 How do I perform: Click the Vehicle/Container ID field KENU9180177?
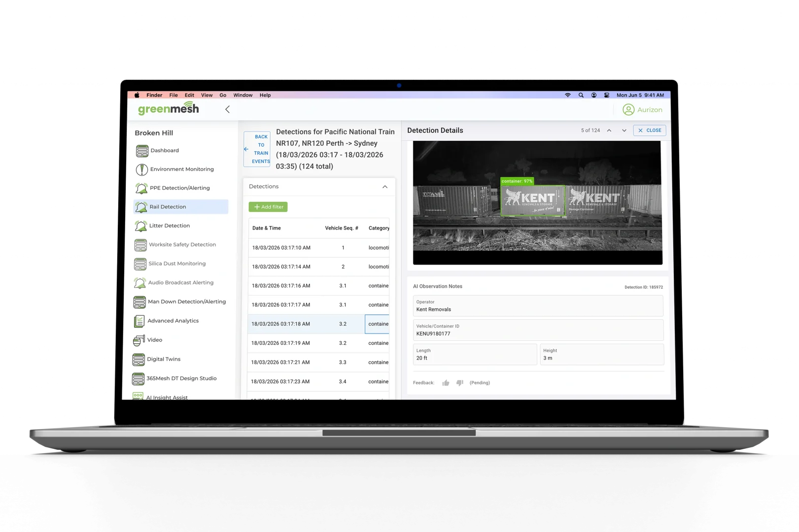(538, 330)
